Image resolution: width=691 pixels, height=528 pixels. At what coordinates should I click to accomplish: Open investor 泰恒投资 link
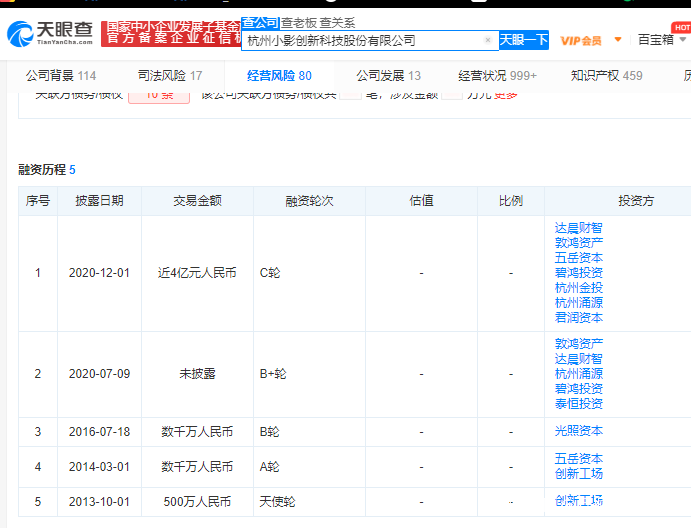pyautogui.click(x=579, y=403)
